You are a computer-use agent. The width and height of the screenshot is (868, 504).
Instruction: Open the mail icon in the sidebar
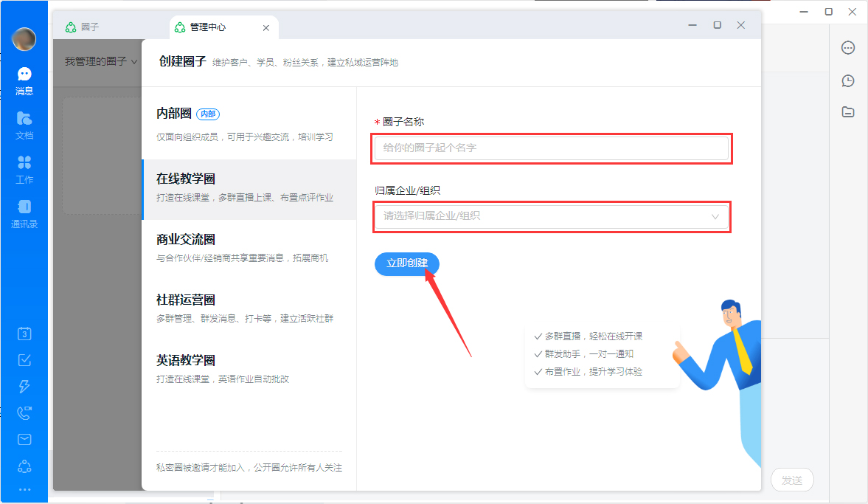(x=24, y=439)
